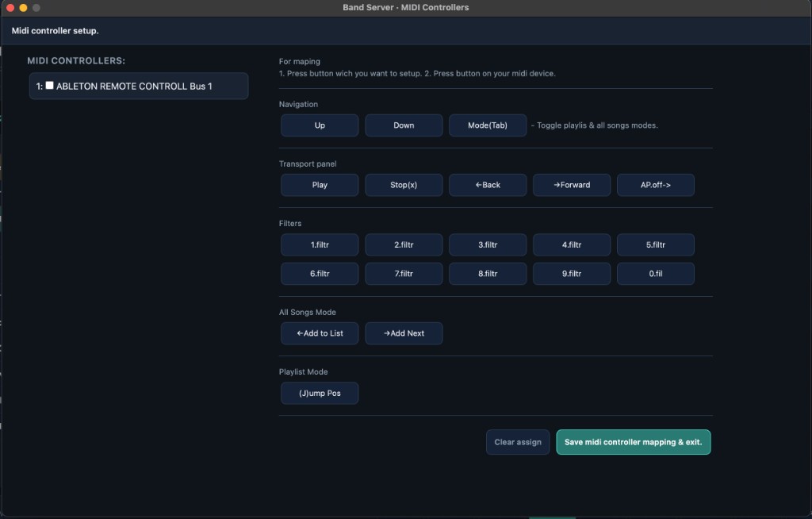The width and height of the screenshot is (812, 519).
Task: Pick the 3.filtr filter button
Action: tap(488, 244)
